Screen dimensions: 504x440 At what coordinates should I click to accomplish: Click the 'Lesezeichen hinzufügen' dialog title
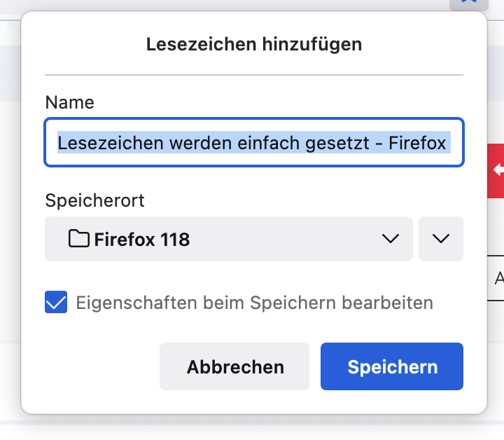pos(254,45)
